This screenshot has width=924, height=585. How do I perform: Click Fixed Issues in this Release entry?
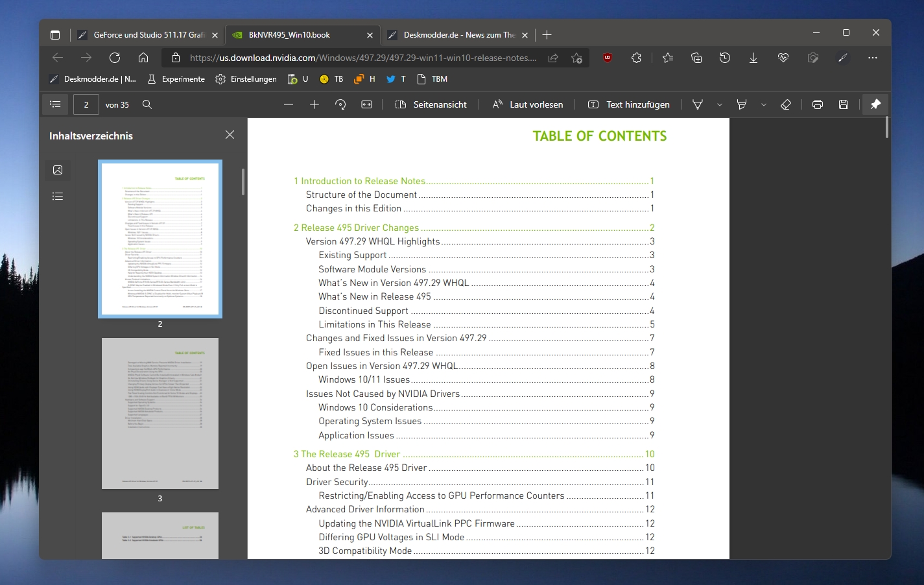[x=486, y=352]
